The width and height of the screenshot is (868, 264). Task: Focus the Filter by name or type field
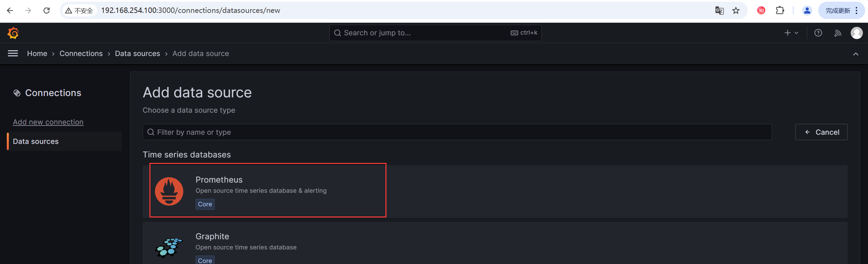(457, 132)
